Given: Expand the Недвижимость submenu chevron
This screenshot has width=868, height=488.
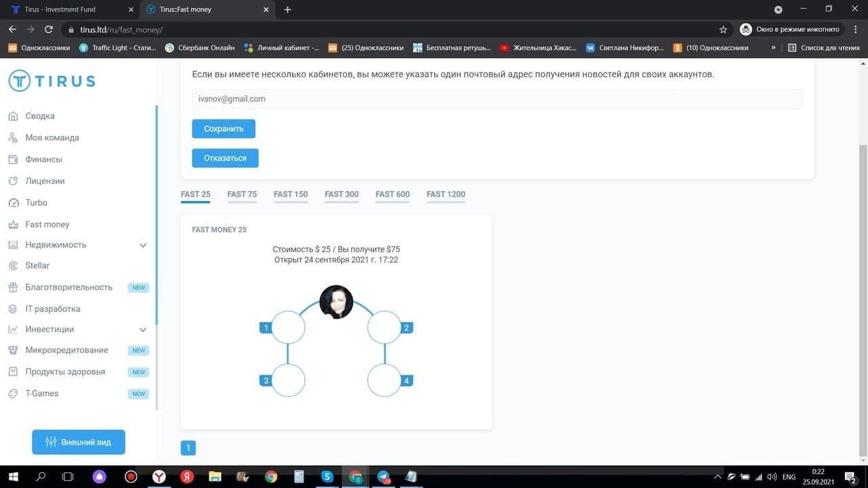Looking at the screenshot, I should point(143,245).
